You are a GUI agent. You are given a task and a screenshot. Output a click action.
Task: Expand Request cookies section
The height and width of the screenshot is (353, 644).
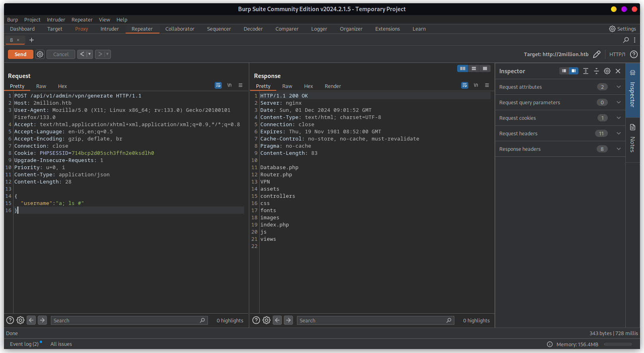coord(560,118)
